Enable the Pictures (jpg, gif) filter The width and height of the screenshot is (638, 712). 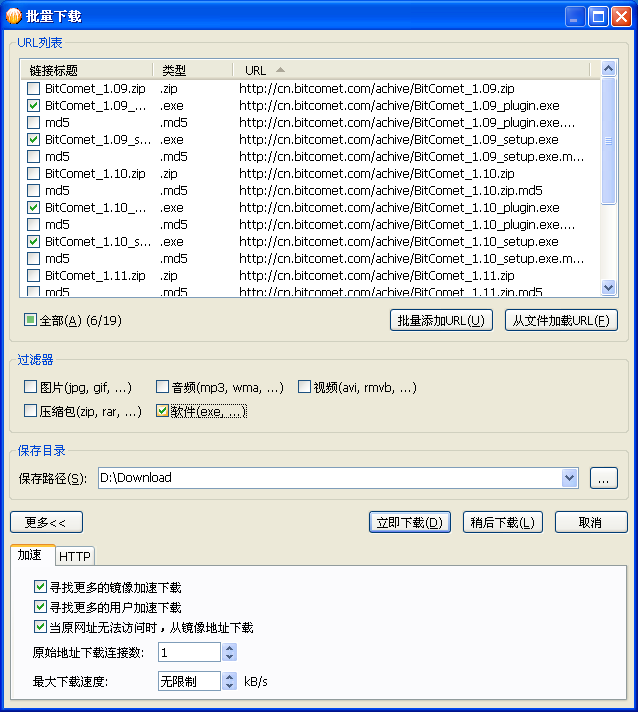(30, 387)
